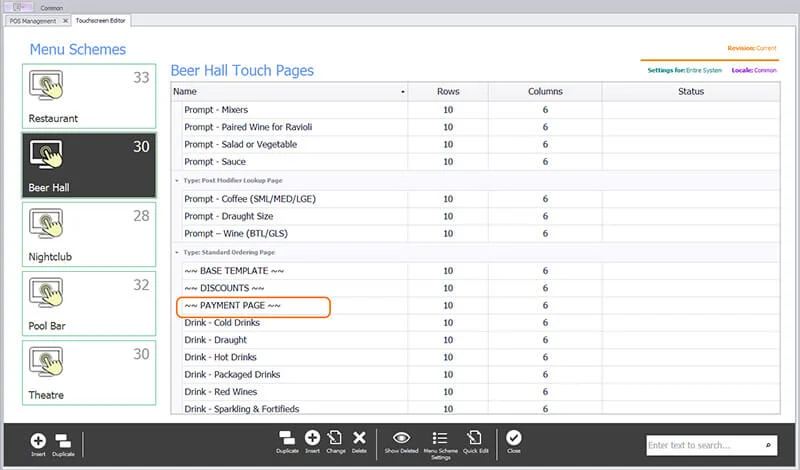Viewport: 800px width, 470px height.
Task: Select Prompt - Paired Wine for Ravioli
Action: point(481,127)
